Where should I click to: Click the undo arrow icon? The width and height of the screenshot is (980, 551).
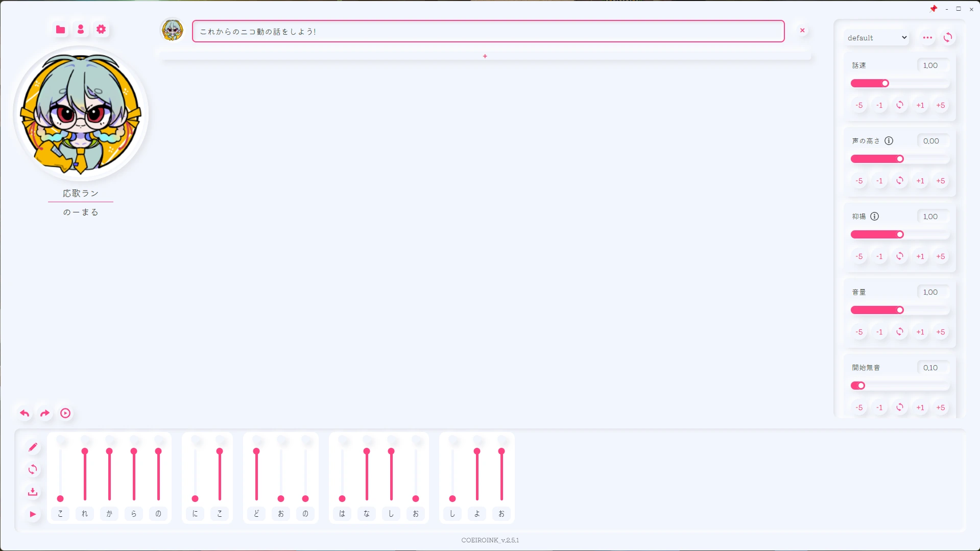(x=25, y=413)
